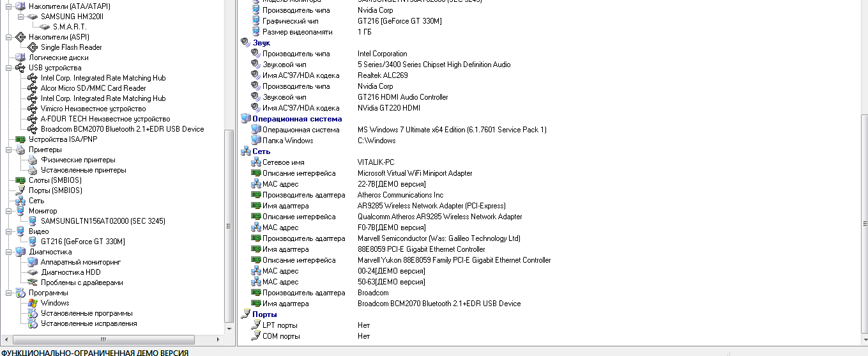
Task: Select Broadcom BCM2070 Bluetooth in device tree
Action: click(x=123, y=129)
